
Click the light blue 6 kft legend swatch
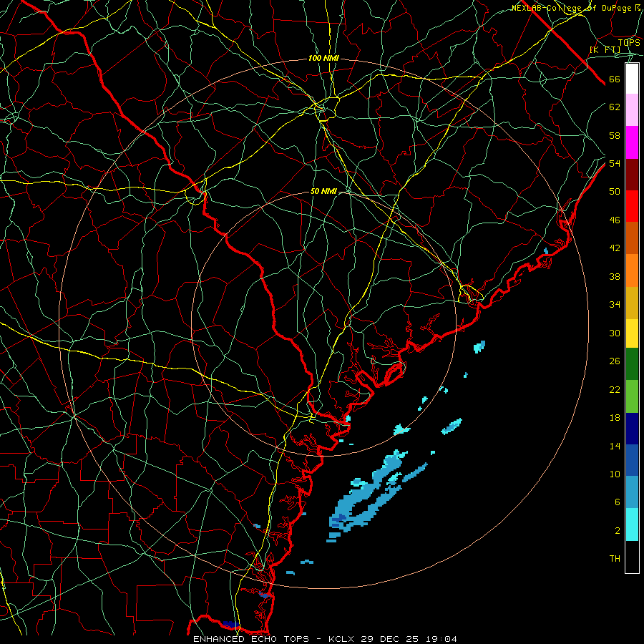632,492
